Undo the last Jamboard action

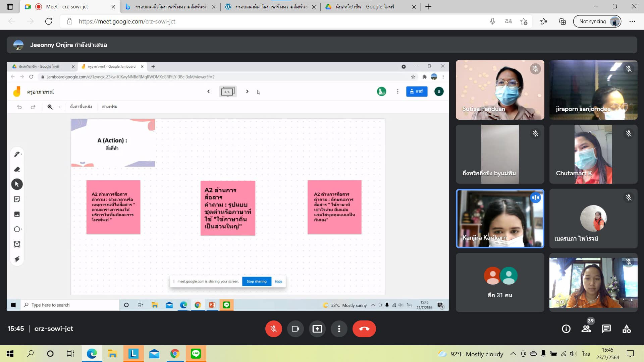[19, 107]
